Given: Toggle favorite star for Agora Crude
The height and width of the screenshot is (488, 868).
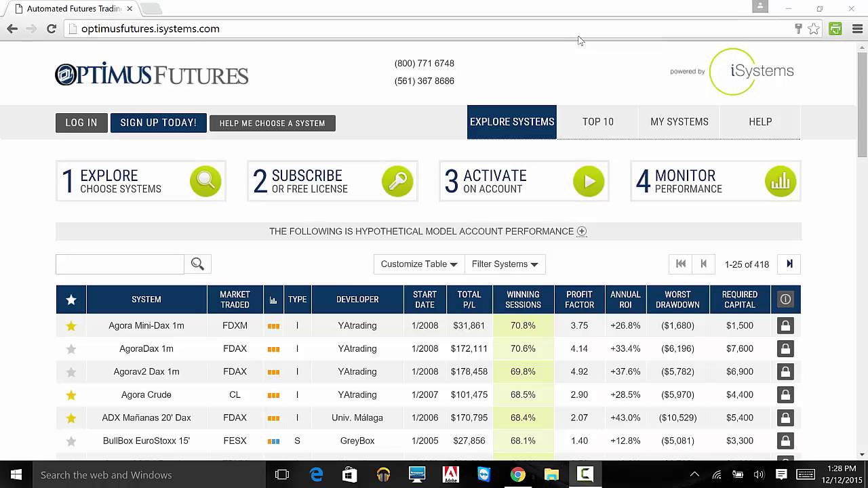Looking at the screenshot, I should pyautogui.click(x=71, y=395).
